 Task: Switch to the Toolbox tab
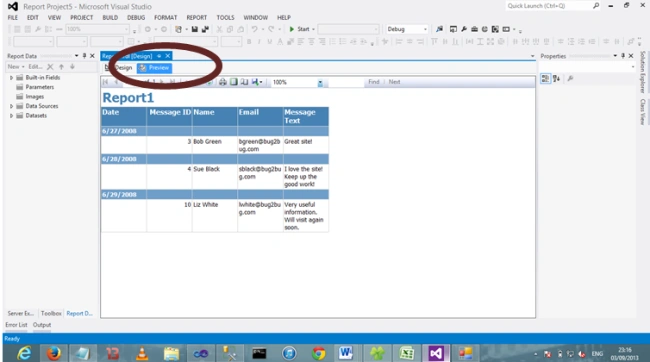51,313
